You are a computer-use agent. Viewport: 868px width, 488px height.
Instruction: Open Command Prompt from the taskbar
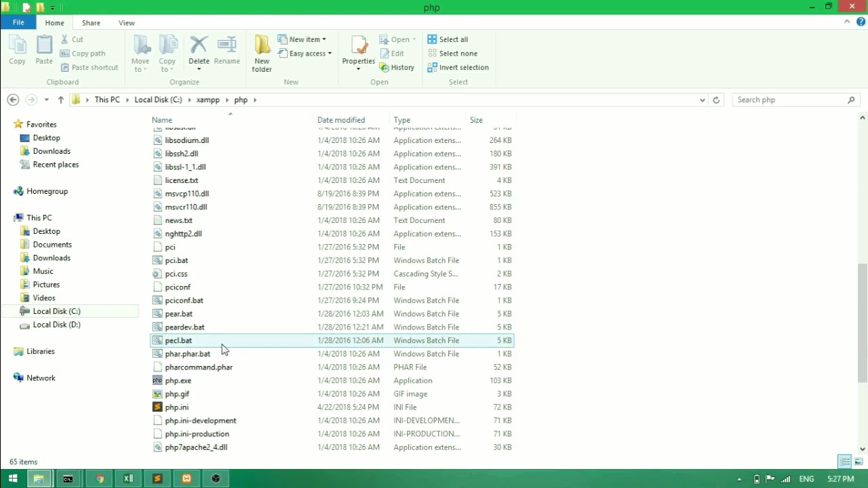coord(68,479)
